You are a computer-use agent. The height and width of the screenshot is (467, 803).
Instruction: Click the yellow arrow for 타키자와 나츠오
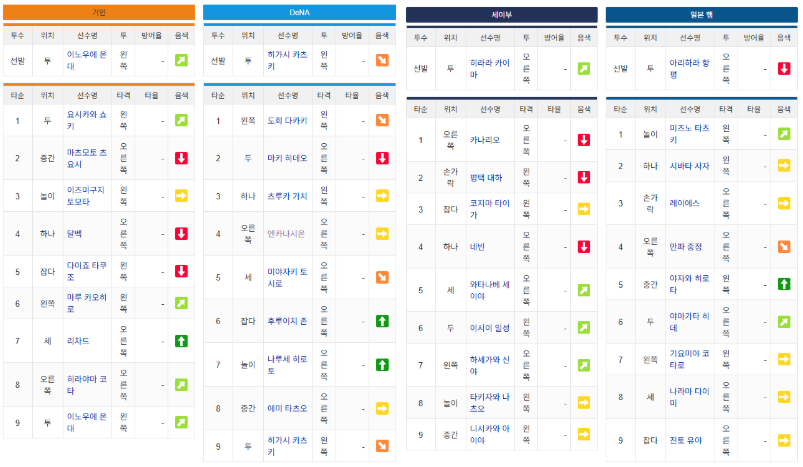584,403
